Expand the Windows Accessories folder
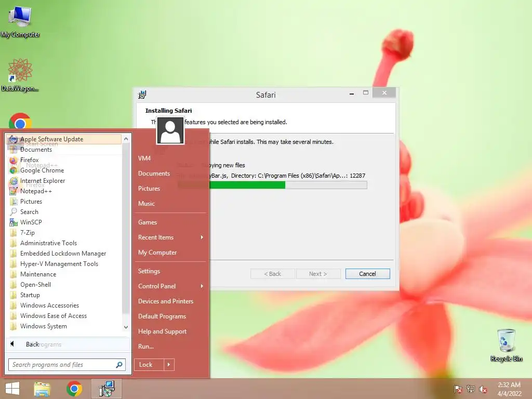This screenshot has width=532, height=399. [x=49, y=305]
